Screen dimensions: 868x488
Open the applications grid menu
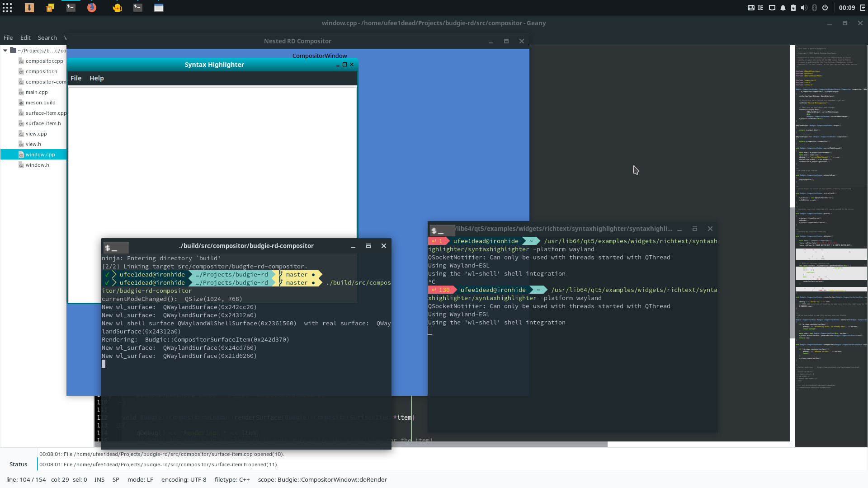tap(7, 8)
